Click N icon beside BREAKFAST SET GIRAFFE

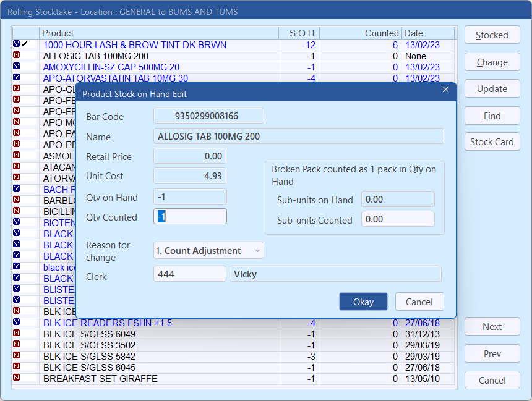point(16,378)
